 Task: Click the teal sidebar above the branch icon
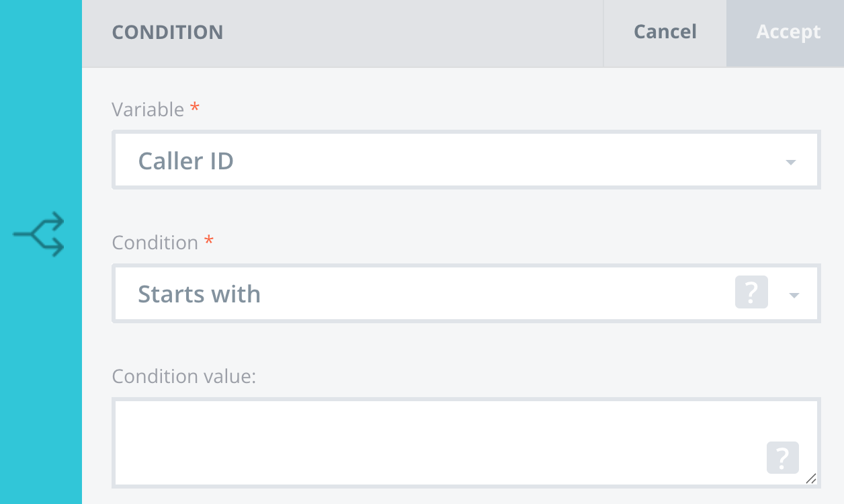click(40, 101)
